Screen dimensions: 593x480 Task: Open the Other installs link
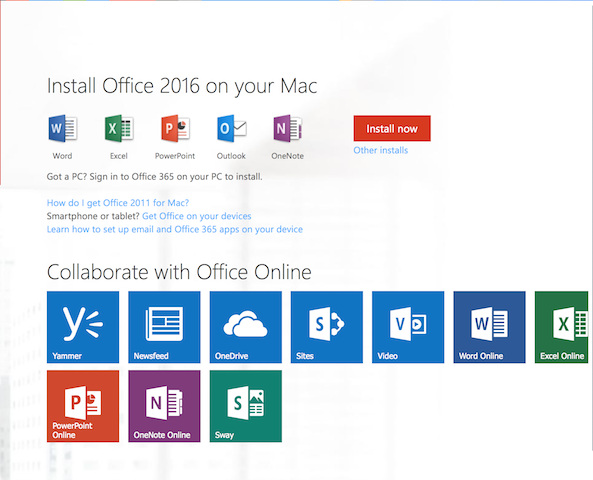coord(381,150)
